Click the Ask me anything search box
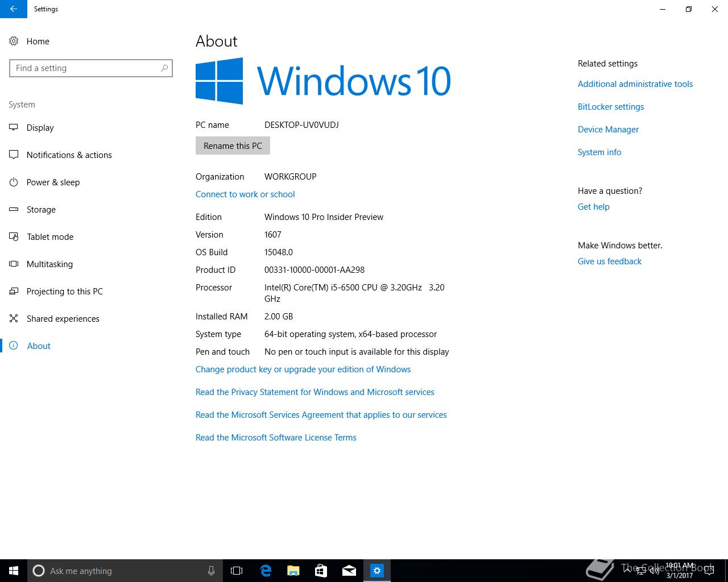728x582 pixels. (125, 571)
